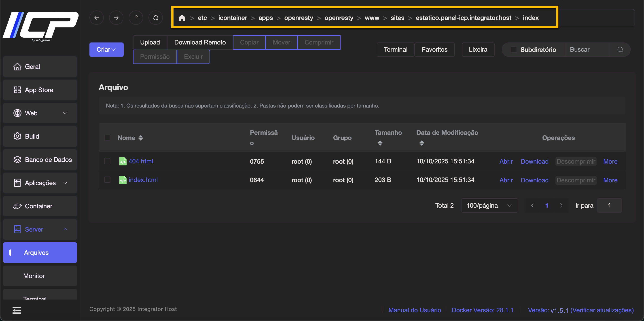Image resolution: width=644 pixels, height=321 pixels.
Task: Click the home icon in breadcrumb path
Action: [x=182, y=18]
